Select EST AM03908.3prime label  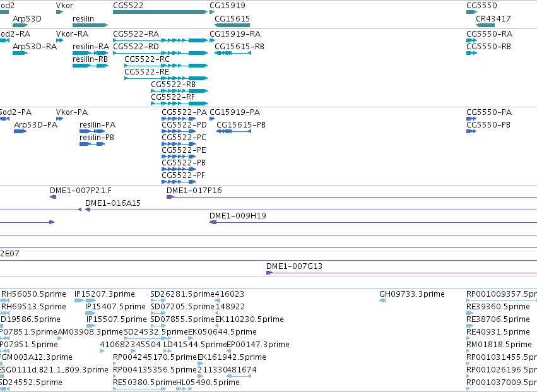90,331
